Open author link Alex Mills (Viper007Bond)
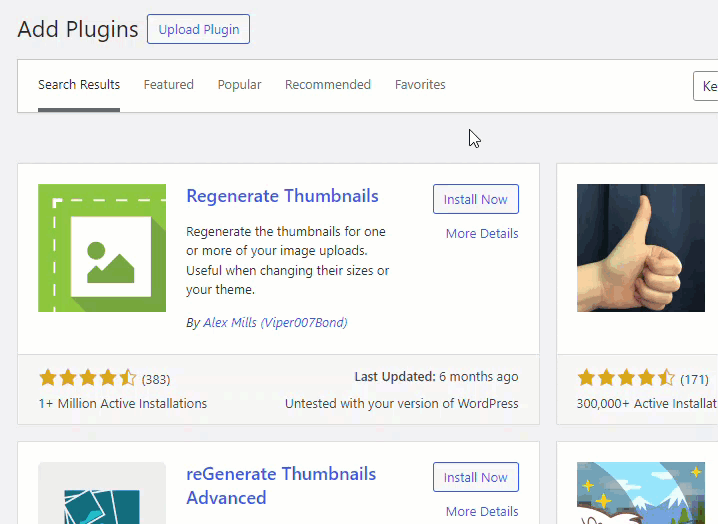 [x=275, y=322]
